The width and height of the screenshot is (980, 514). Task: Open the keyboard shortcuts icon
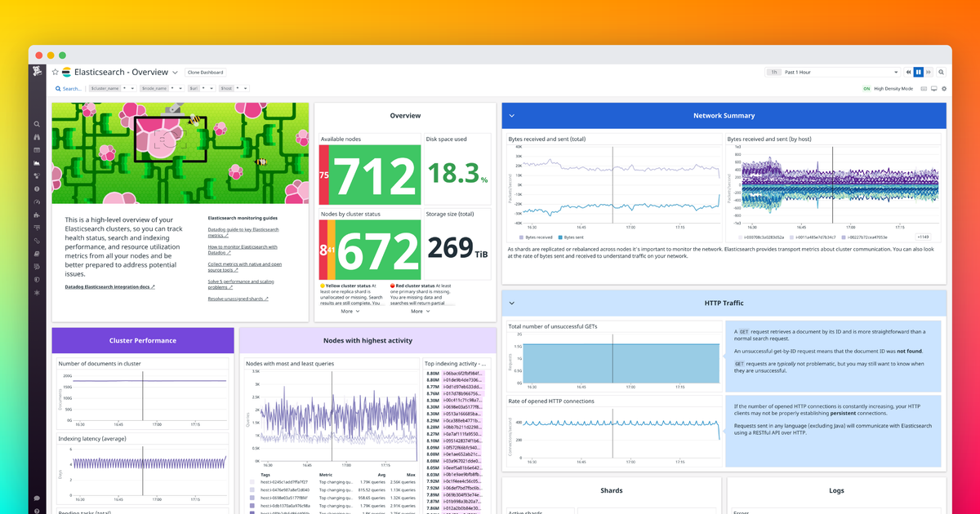tap(924, 88)
